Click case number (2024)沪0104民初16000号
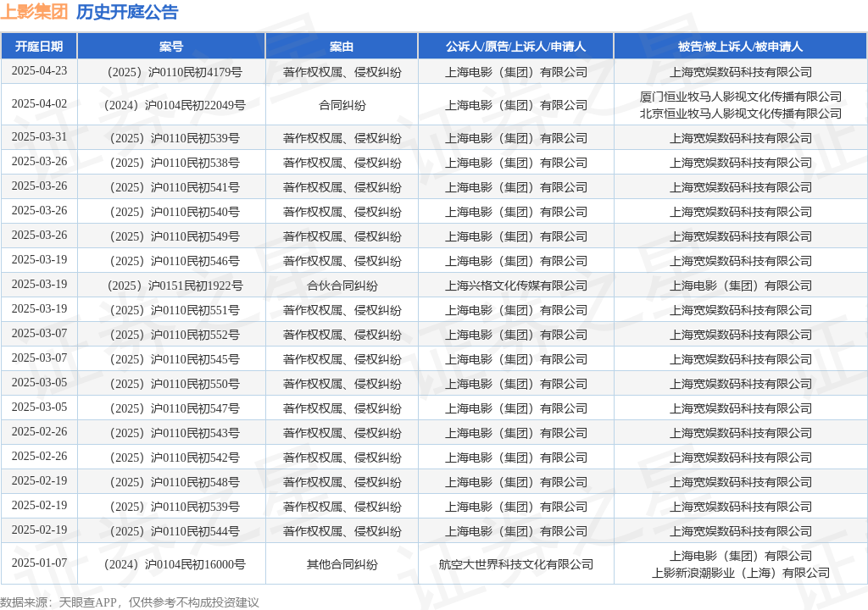The width and height of the screenshot is (868, 610). pyautogui.click(x=175, y=564)
